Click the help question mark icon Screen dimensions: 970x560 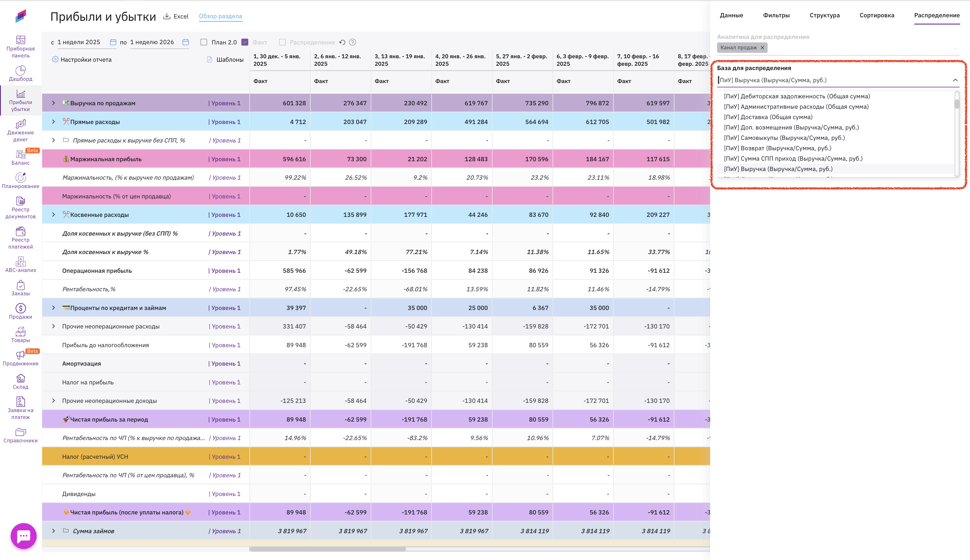pyautogui.click(x=352, y=42)
